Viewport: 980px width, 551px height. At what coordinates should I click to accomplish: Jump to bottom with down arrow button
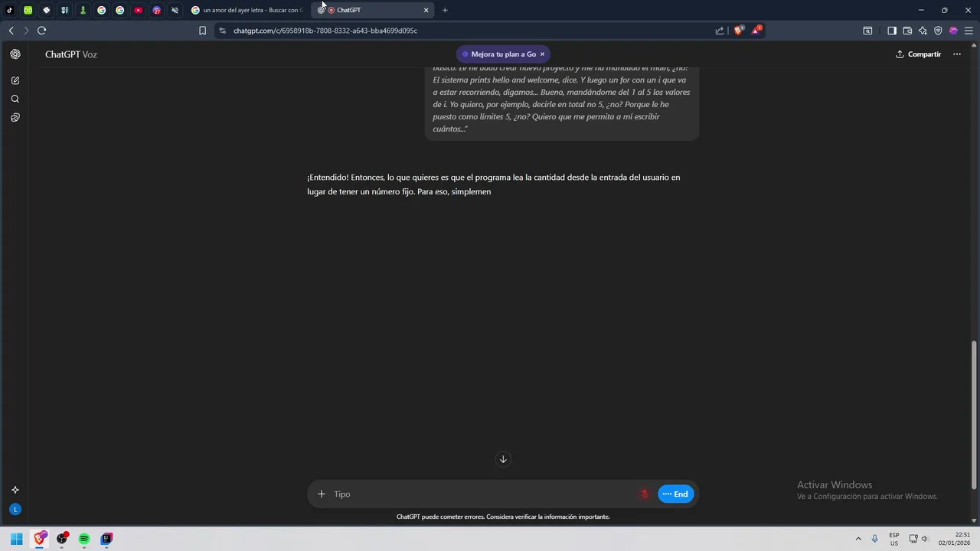click(x=503, y=459)
